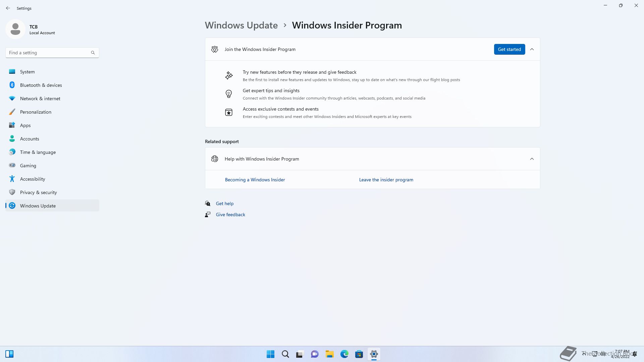This screenshot has width=644, height=362.
Task: Open Accessibility settings
Action: (x=52, y=179)
